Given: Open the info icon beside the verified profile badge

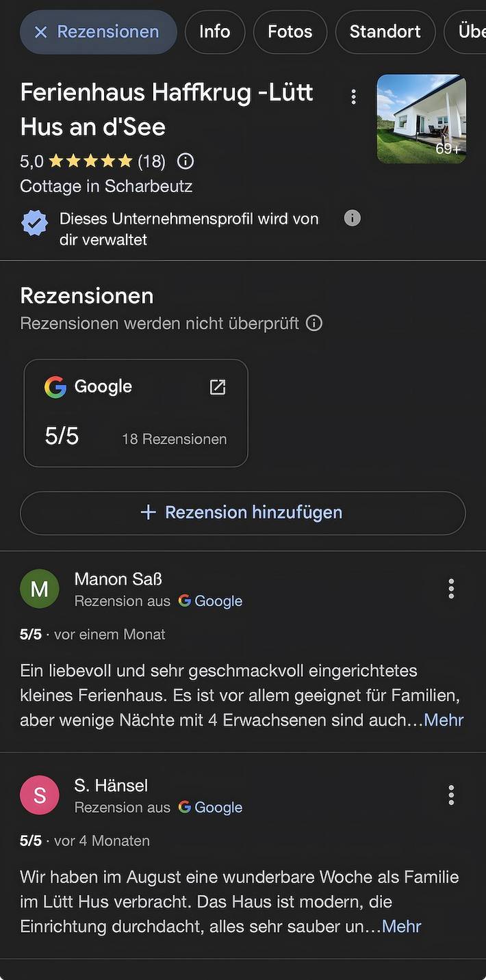Looking at the screenshot, I should tap(352, 218).
